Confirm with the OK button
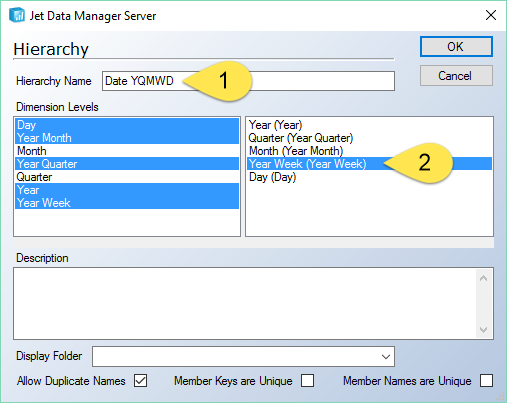The height and width of the screenshot is (403, 507). click(x=456, y=47)
